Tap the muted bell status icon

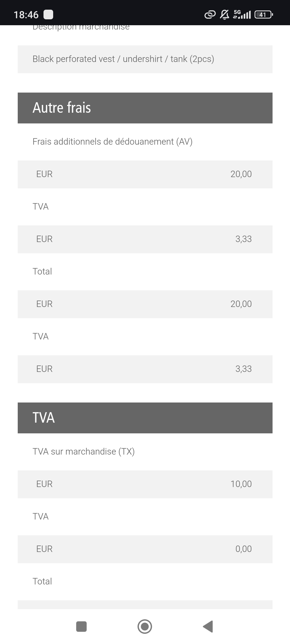pos(224,14)
